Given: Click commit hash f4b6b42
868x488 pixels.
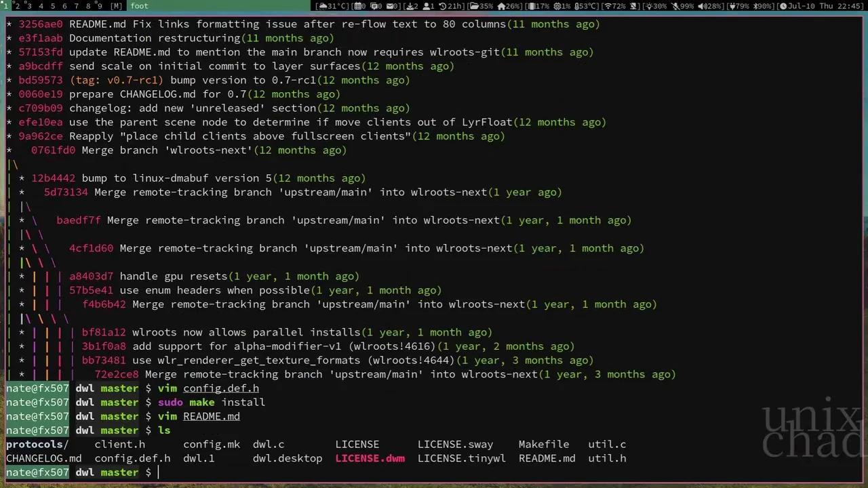Looking at the screenshot, I should [x=104, y=304].
